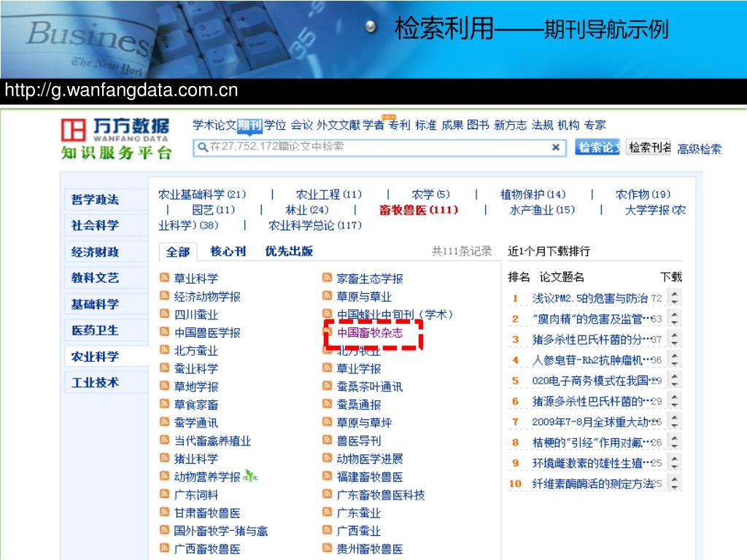The width and height of the screenshot is (747, 560).
Task: Click the rank 2 瘦肉精 row stepper arrows
Action: [674, 319]
